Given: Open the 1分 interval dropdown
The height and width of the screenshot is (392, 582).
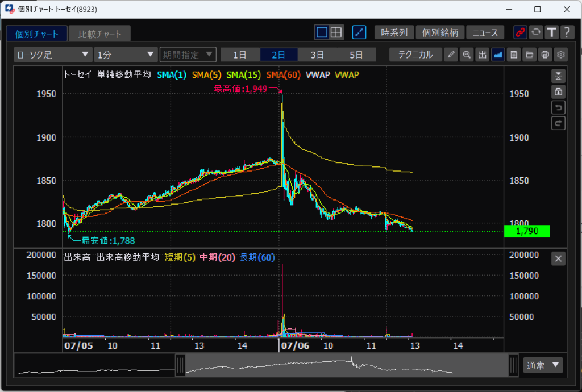Looking at the screenshot, I should tap(126, 55).
